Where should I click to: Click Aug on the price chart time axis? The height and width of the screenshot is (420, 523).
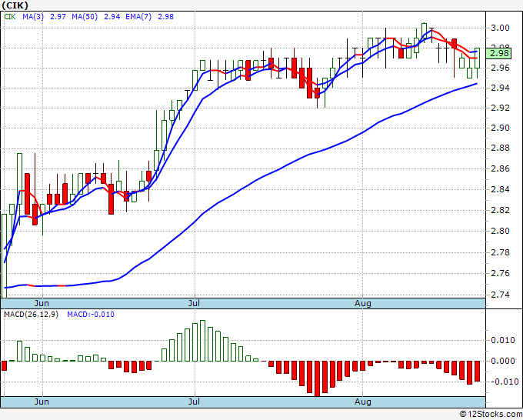click(362, 303)
